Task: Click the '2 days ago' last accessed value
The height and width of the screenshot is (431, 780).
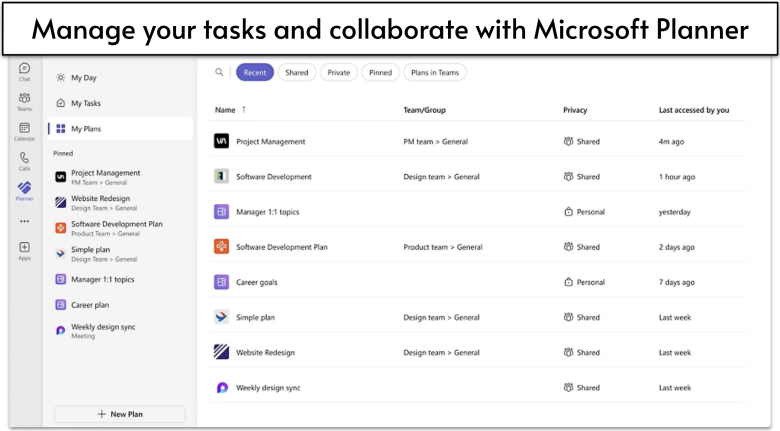Action: [677, 247]
